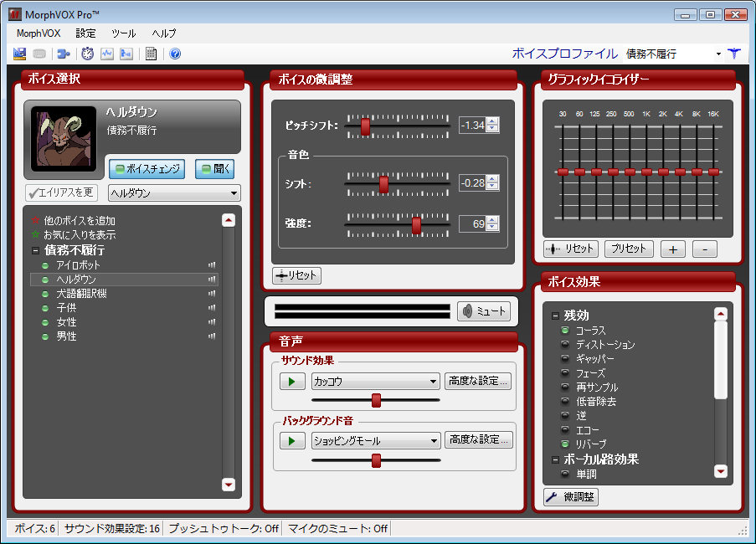The height and width of the screenshot is (544, 756).
Task: Open 高度な設定 for バックグラウンド音
Action: click(x=478, y=440)
